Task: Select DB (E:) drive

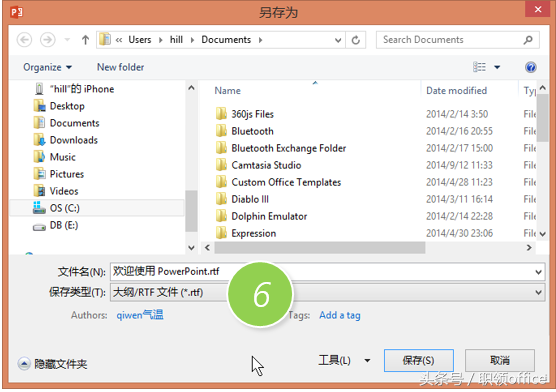Action: point(64,225)
